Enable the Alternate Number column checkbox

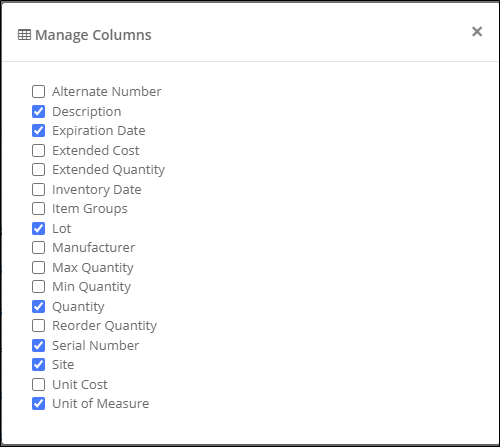(39, 91)
